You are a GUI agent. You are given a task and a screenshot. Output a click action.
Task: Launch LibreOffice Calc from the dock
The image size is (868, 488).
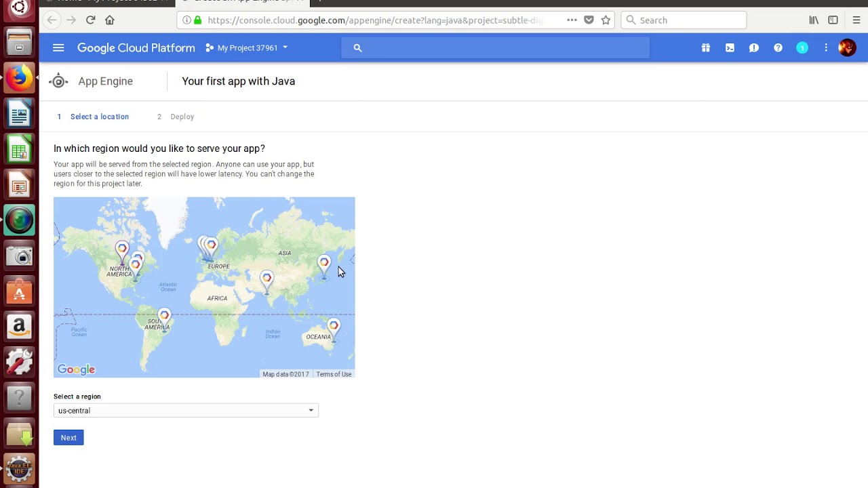point(19,148)
